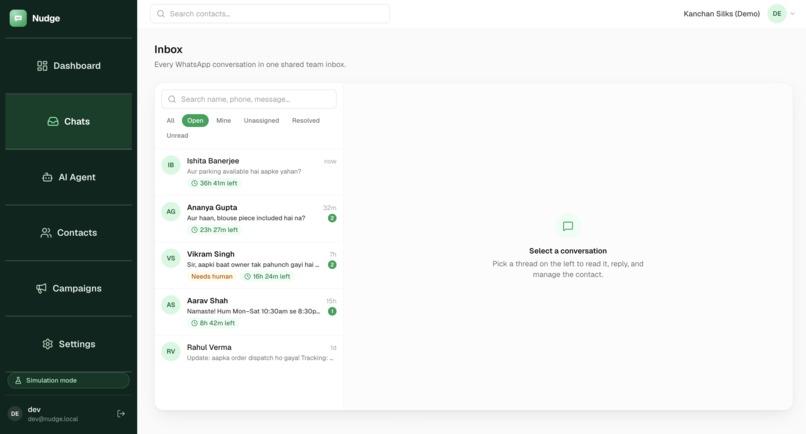Click the 8h 42m left timer badge
806x434 pixels.
(x=213, y=323)
